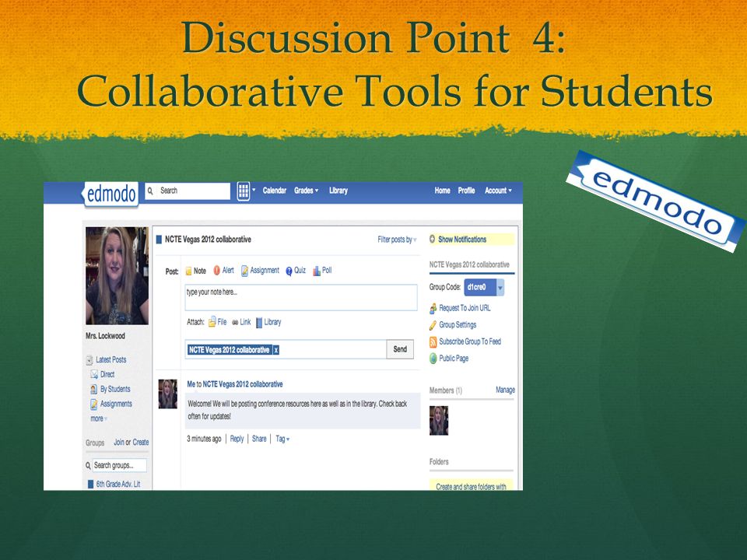Click the Request To Join URL icon
The width and height of the screenshot is (747, 560).
[x=433, y=309]
